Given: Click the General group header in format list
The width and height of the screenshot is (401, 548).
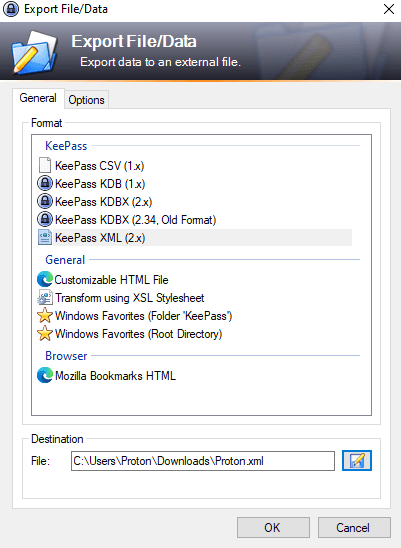Looking at the screenshot, I should 65,260.
